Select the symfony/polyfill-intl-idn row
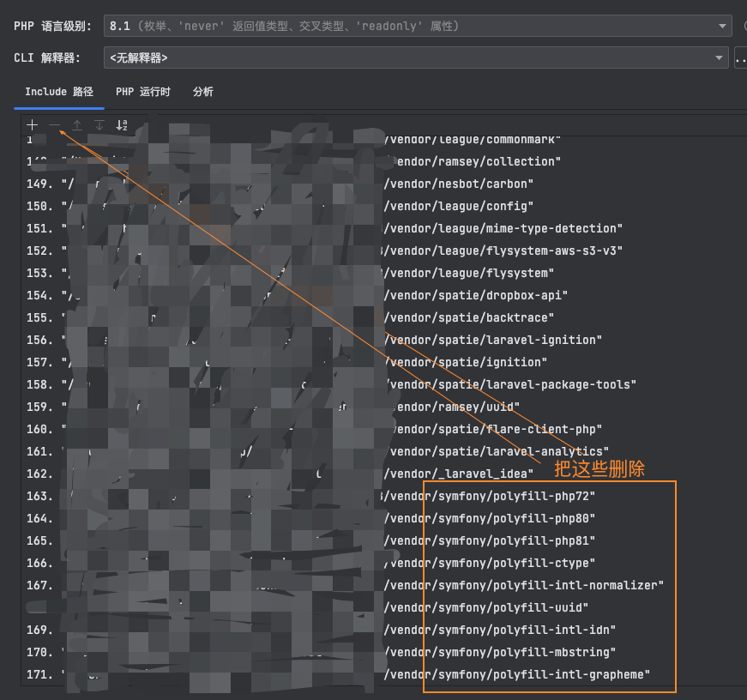Screen dimensions: 747x700 pos(384,630)
